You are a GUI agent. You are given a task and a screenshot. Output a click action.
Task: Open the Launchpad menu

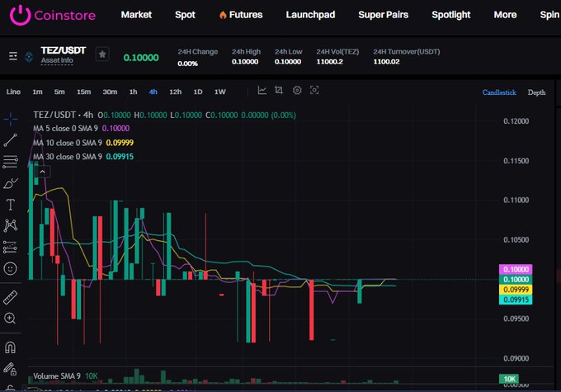(x=310, y=15)
